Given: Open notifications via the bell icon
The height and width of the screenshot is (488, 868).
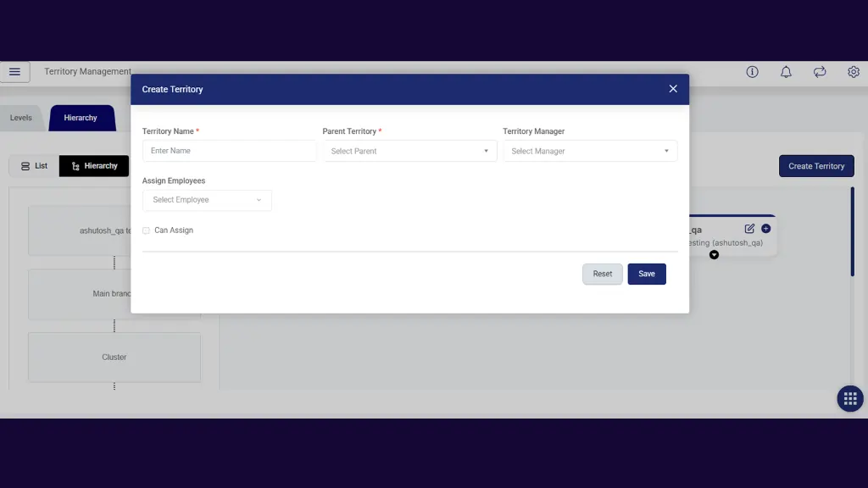Looking at the screenshot, I should [786, 72].
